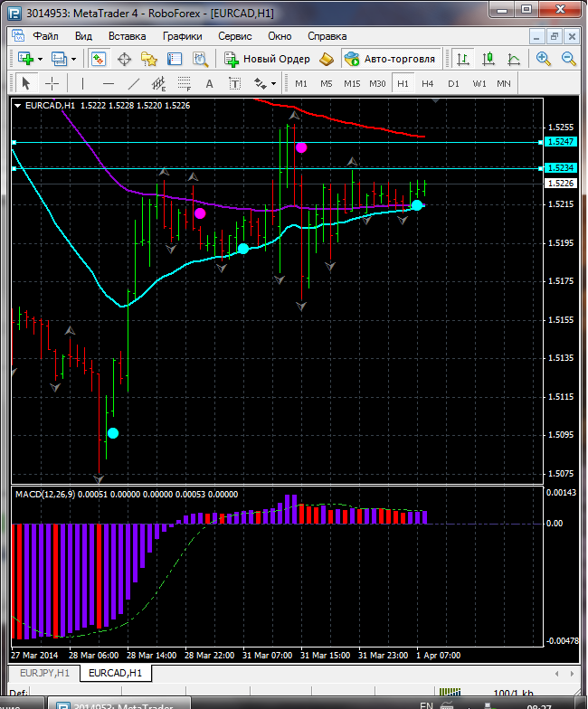Viewport: 588px width, 709px height.
Task: Open the Графики menu
Action: (183, 36)
